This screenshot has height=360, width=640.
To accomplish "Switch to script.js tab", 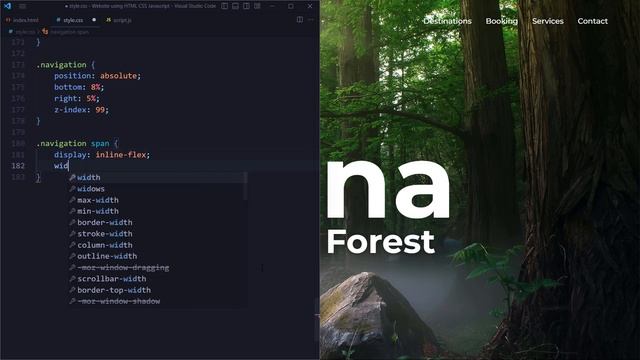I will coord(119,20).
